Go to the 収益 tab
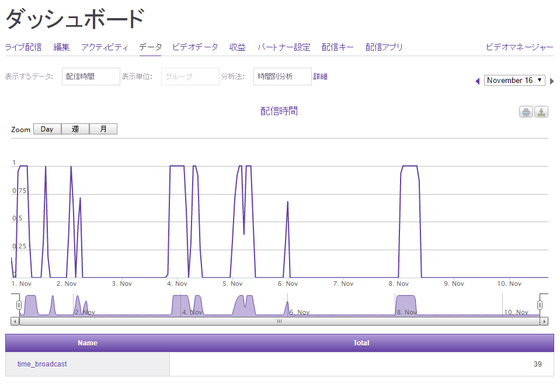Viewport: 560px width, 387px height. click(x=238, y=47)
